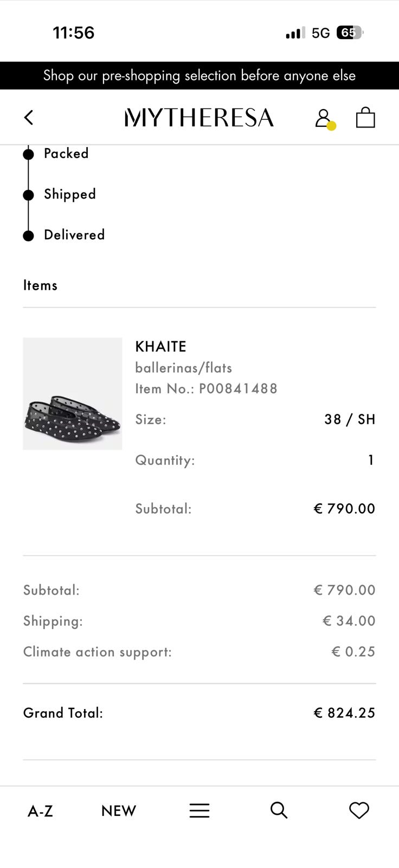This screenshot has height=868, width=399.
Task: Tap the Item No. P00841488 text
Action: tap(206, 388)
